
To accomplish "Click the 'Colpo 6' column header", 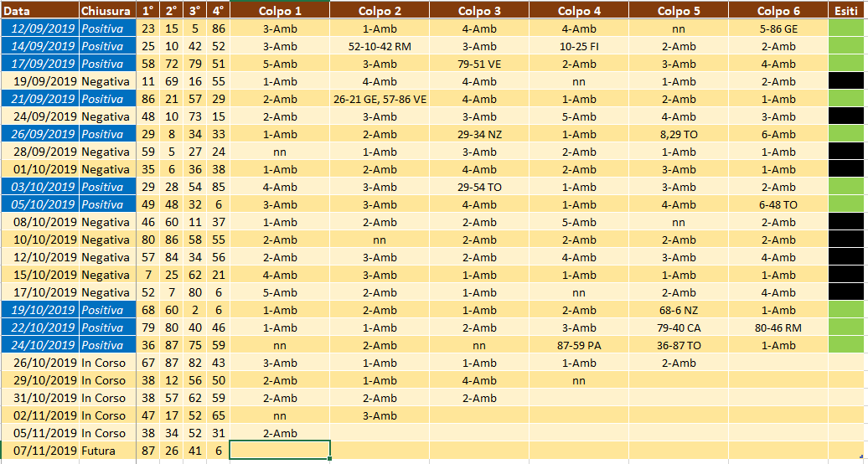I will [778, 11].
